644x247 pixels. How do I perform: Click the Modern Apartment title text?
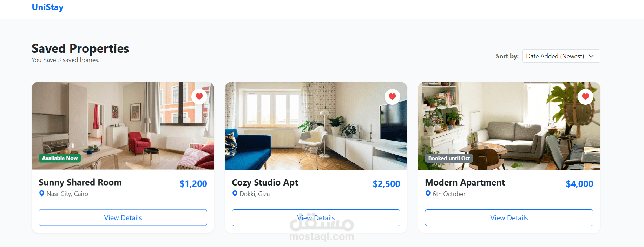pos(465,183)
